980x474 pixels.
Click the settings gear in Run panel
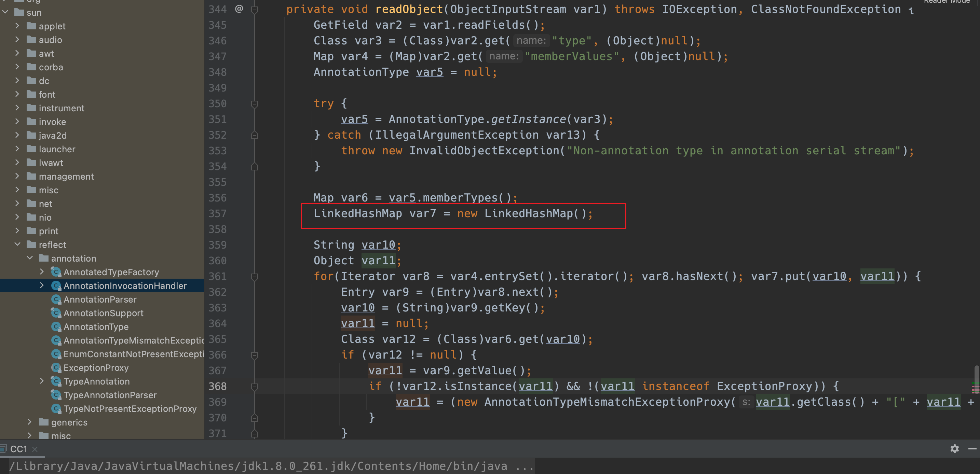click(x=954, y=449)
